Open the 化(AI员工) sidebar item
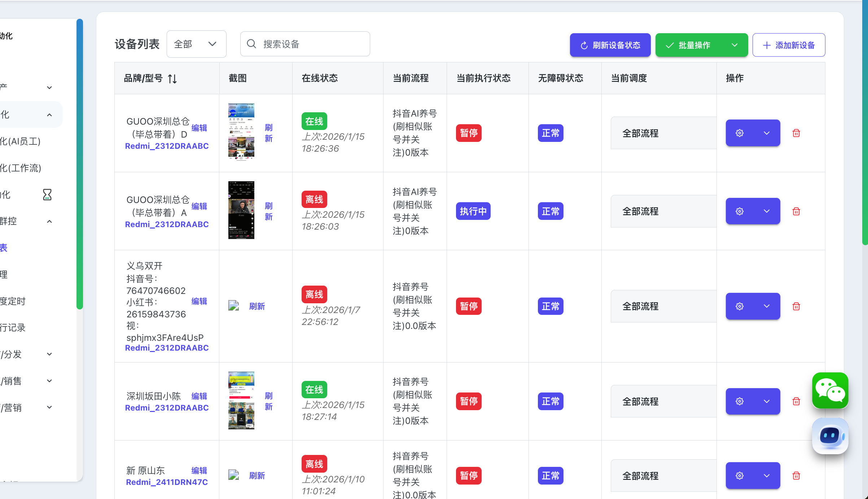Viewport: 868px width, 499px height. point(21,141)
